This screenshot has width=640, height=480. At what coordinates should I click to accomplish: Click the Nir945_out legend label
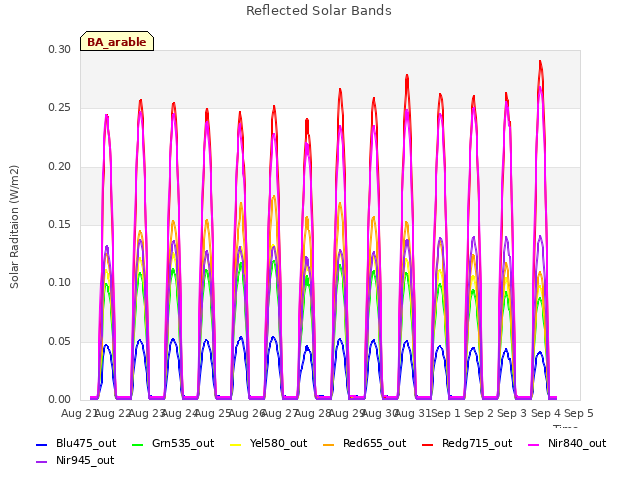click(x=85, y=460)
